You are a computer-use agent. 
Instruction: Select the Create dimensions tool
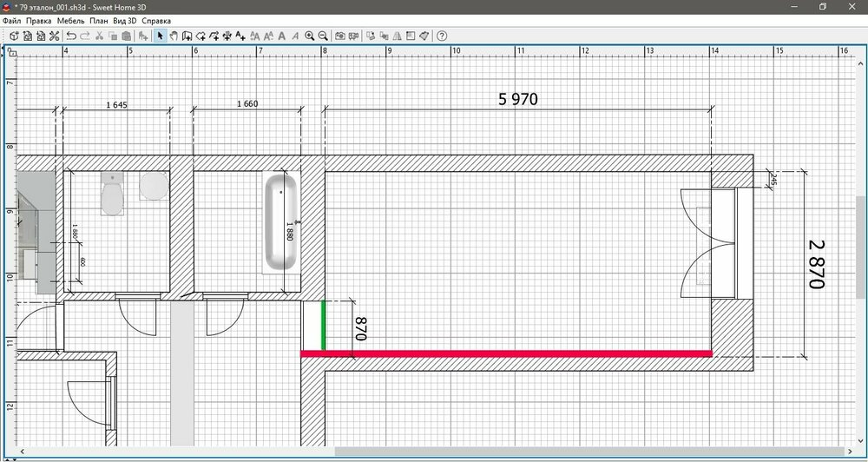tap(227, 36)
